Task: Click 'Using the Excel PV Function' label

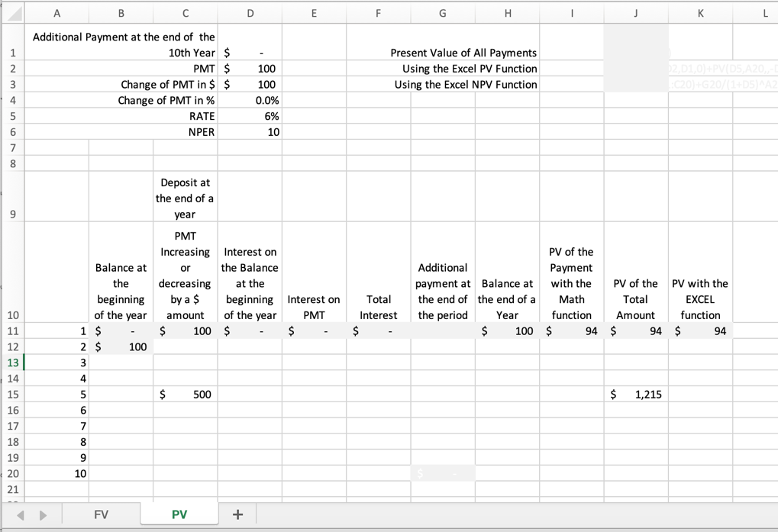Action: (x=470, y=69)
